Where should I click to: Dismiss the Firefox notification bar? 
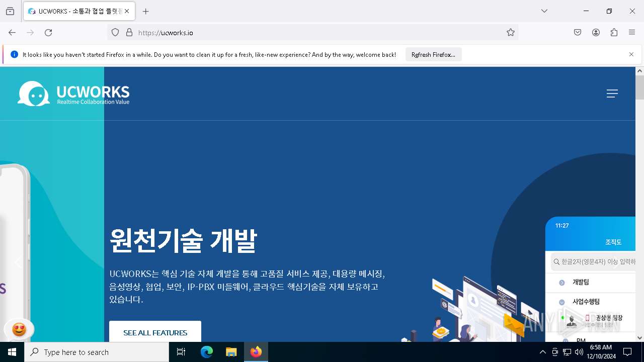[631, 54]
